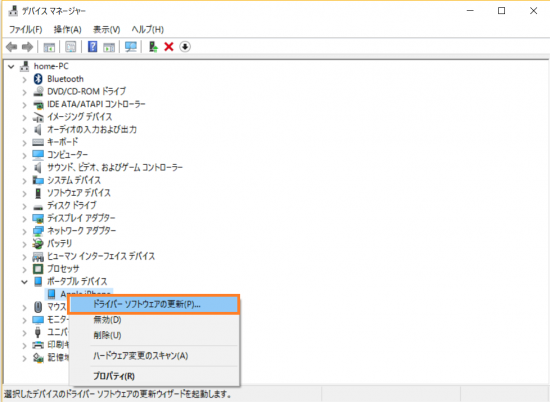Click the mouse category icon
The height and width of the screenshot is (402, 550).
38,307
